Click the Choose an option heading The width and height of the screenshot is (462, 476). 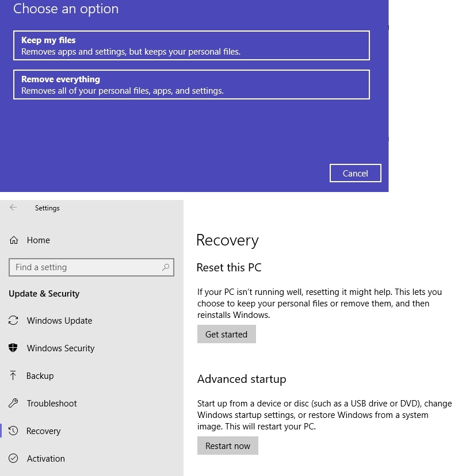coord(66,9)
